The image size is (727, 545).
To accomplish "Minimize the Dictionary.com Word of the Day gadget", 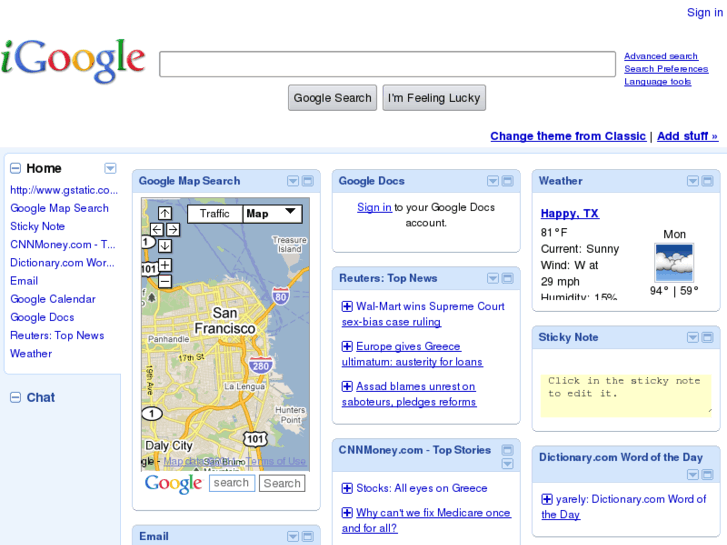I will point(708,474).
